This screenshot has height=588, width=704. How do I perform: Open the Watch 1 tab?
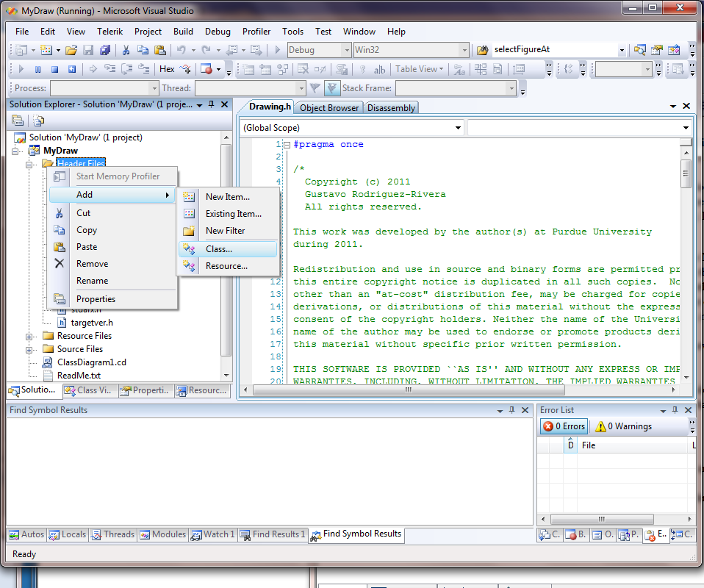(x=213, y=534)
